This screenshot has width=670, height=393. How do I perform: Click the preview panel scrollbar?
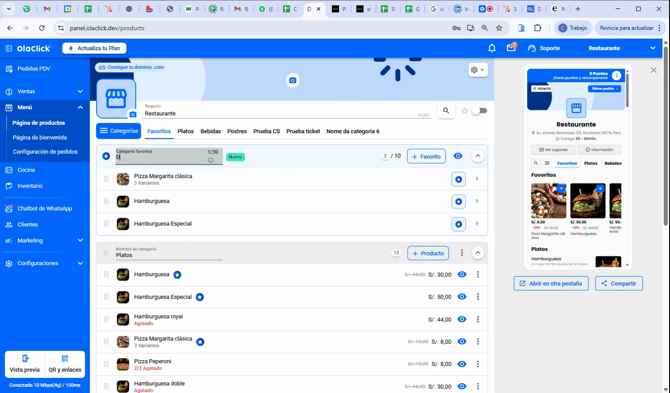coord(627,90)
